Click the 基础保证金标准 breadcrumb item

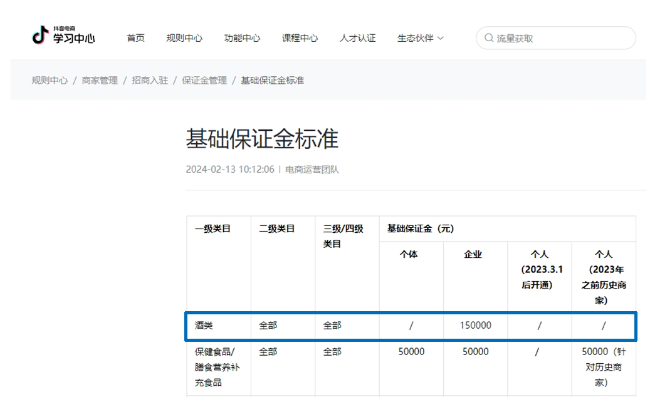point(272,80)
